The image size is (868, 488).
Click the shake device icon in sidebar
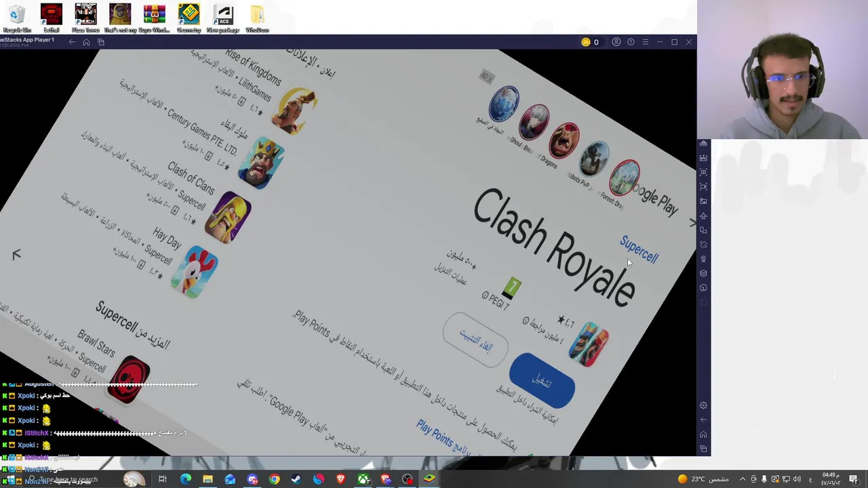click(x=703, y=245)
